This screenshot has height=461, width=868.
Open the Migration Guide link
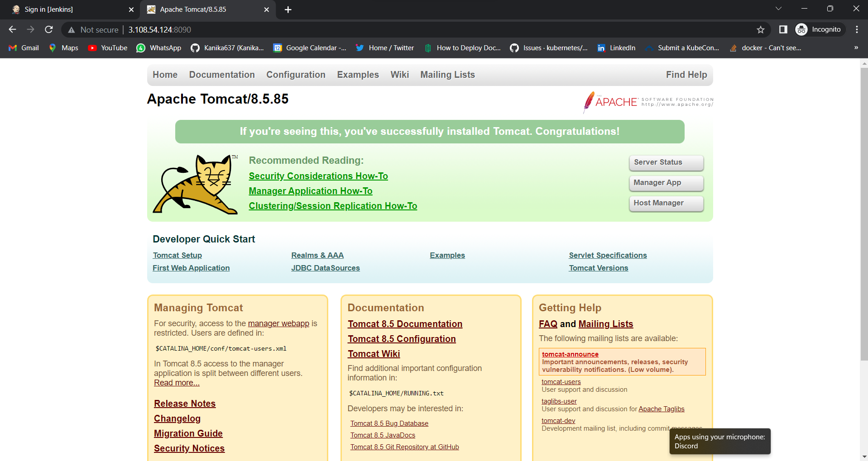click(x=188, y=433)
